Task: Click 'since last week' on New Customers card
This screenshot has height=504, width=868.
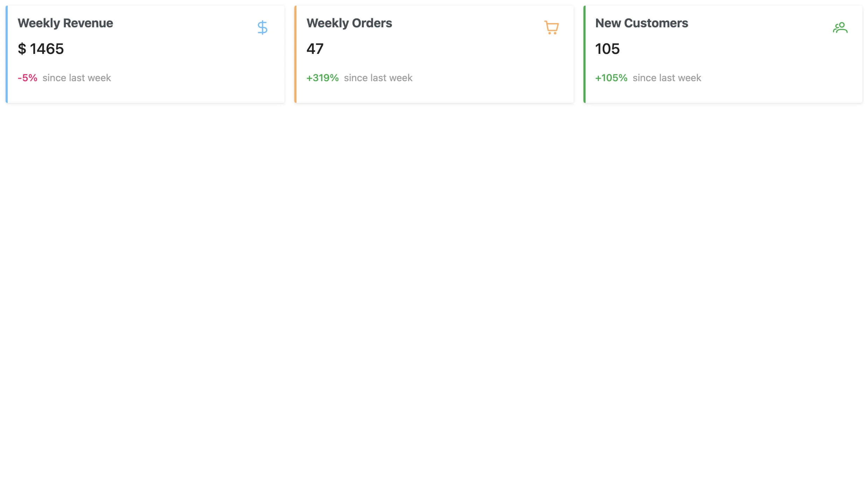Action: pos(666,78)
